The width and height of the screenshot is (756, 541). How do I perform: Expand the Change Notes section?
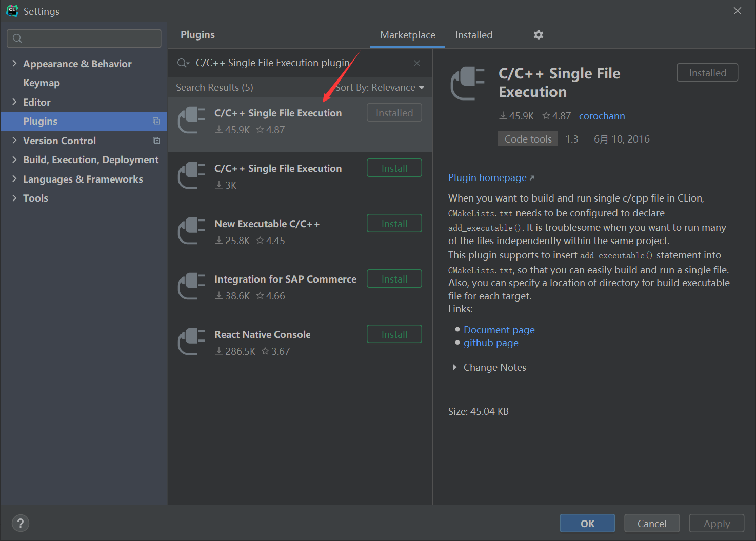(x=454, y=367)
